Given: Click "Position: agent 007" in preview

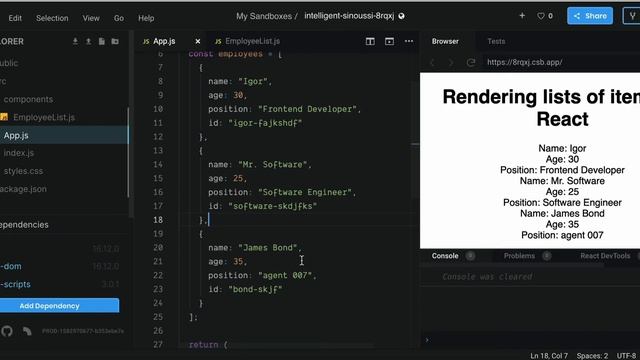Looking at the screenshot, I should pyautogui.click(x=562, y=235).
